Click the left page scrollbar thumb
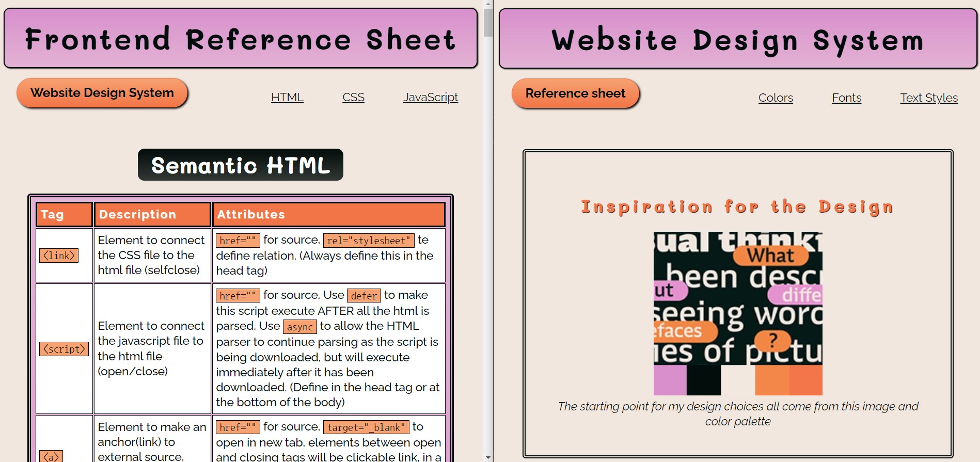 point(488,23)
